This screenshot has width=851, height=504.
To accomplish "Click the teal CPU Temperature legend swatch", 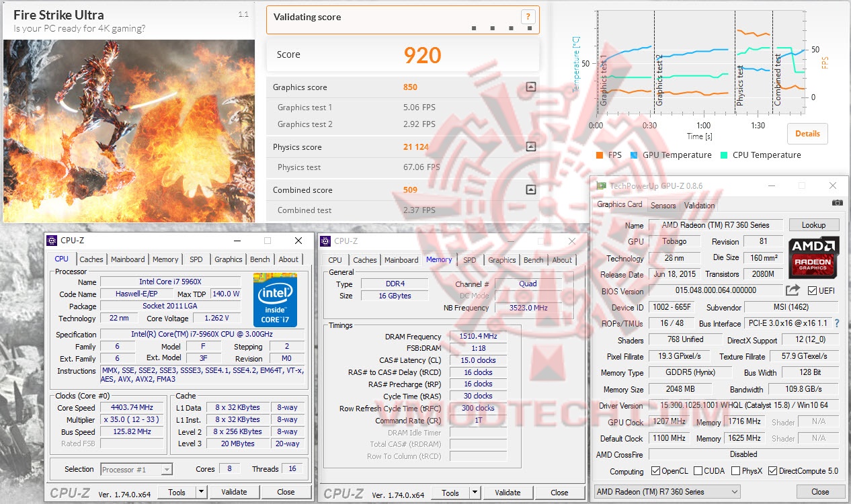I will [724, 155].
